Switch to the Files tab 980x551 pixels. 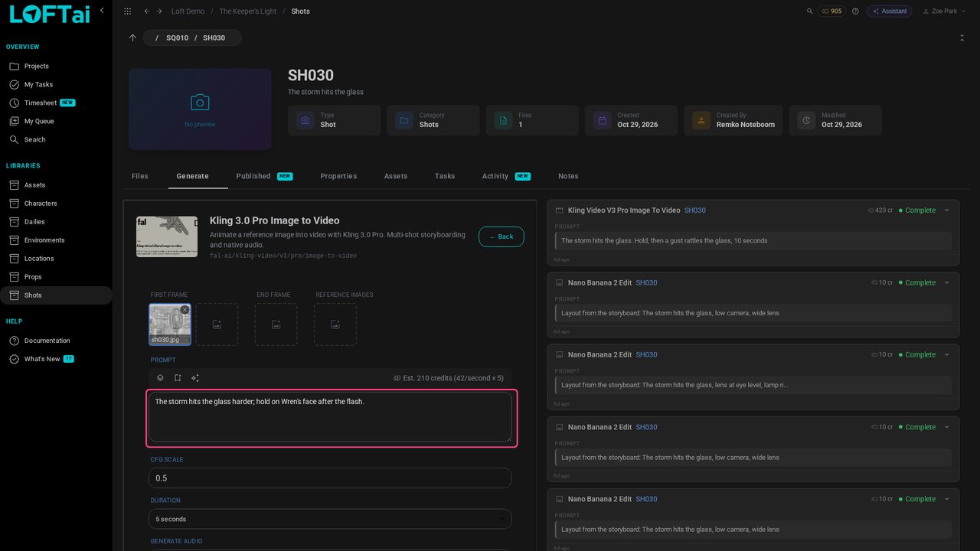[x=140, y=176]
